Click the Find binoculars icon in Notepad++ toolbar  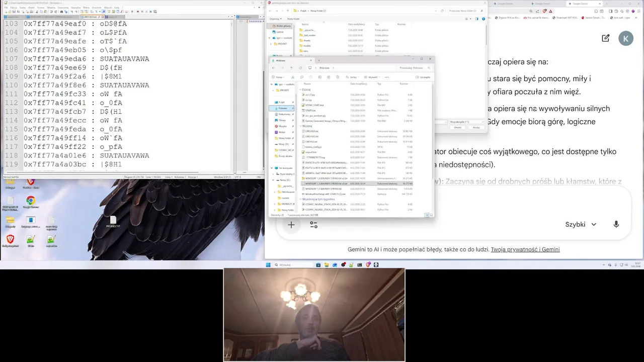click(x=61, y=12)
